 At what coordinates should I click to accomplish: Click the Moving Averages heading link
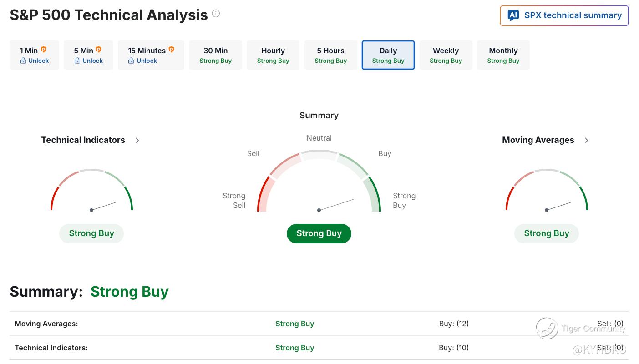[538, 140]
